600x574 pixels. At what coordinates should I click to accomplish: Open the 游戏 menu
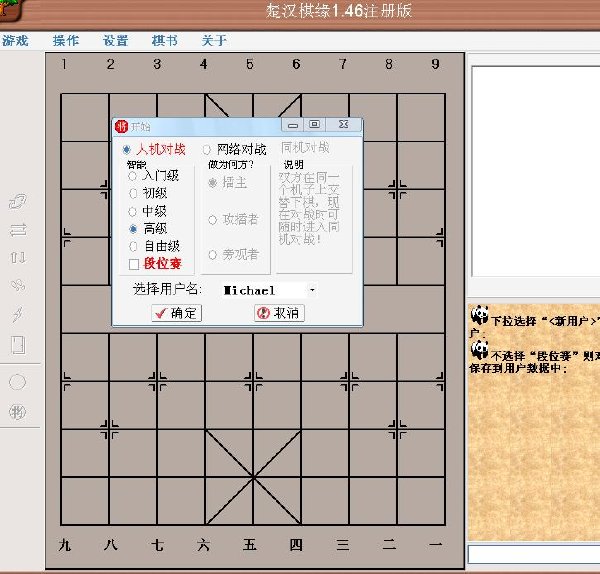coord(15,41)
